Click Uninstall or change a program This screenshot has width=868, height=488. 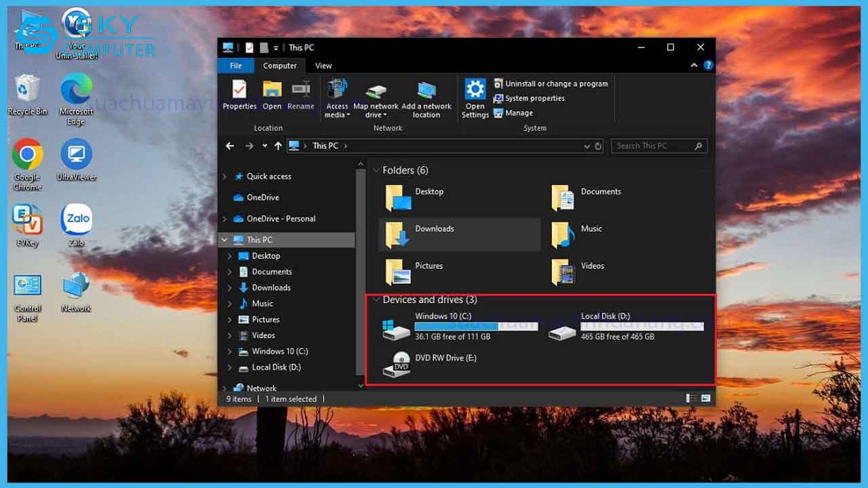click(556, 83)
